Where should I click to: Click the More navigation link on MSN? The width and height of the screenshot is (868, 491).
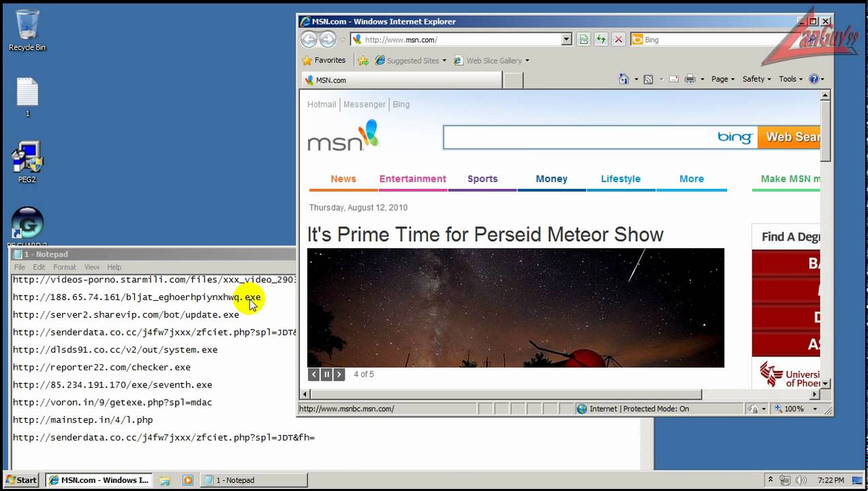click(692, 179)
